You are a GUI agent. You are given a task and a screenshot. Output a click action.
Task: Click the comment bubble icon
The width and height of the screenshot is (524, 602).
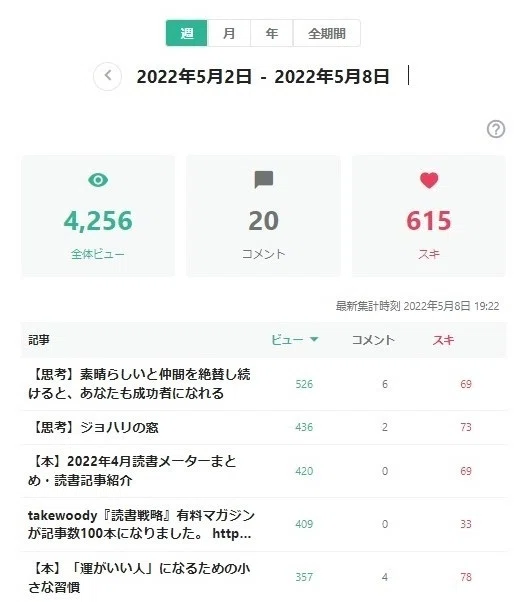coord(264,179)
